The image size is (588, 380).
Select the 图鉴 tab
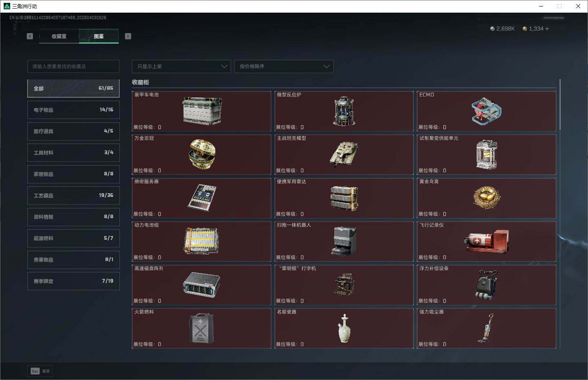(99, 36)
